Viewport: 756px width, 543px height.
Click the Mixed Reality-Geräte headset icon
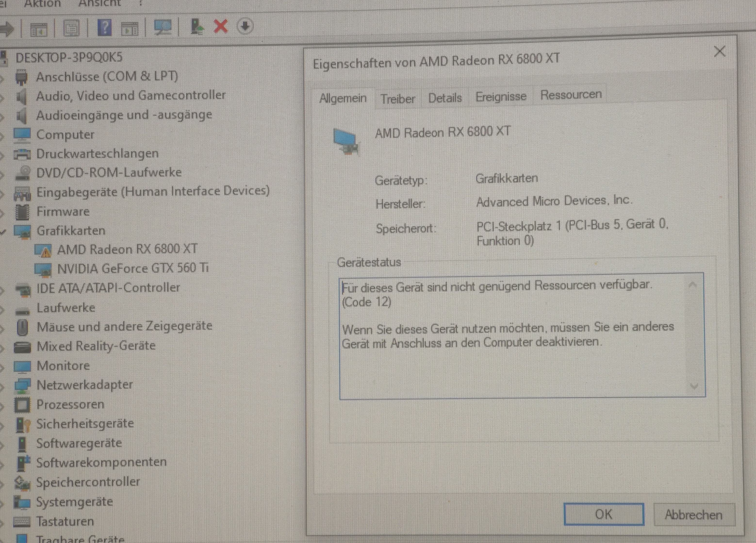[22, 347]
